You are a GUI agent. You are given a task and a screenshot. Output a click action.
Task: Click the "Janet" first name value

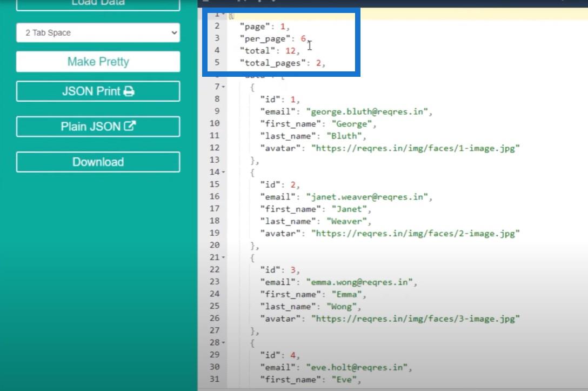coord(349,209)
